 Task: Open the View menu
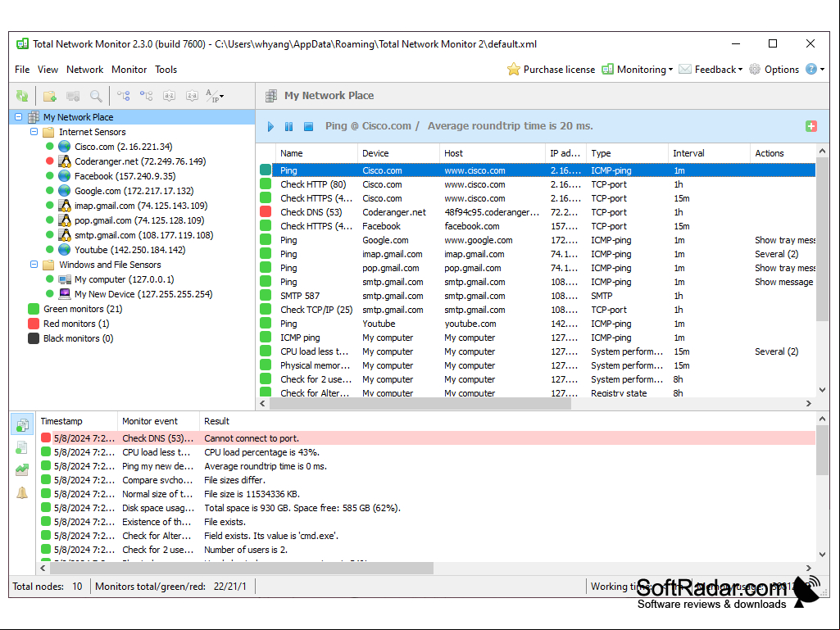point(48,70)
